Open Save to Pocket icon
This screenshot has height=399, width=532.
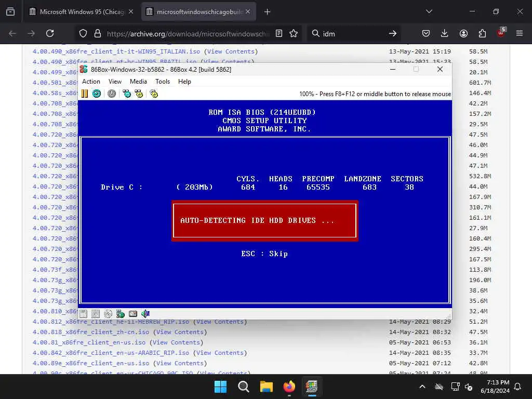tap(426, 33)
